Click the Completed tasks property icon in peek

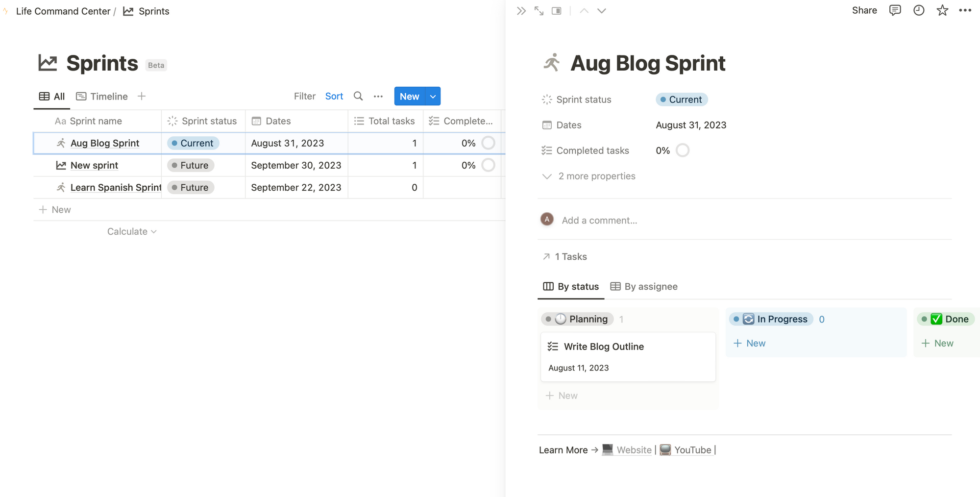(547, 150)
